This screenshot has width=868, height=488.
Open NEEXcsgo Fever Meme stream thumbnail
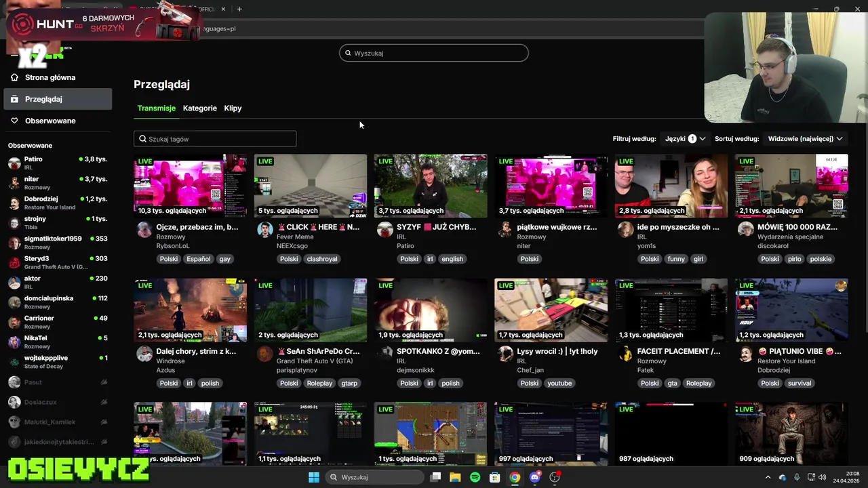(x=311, y=186)
